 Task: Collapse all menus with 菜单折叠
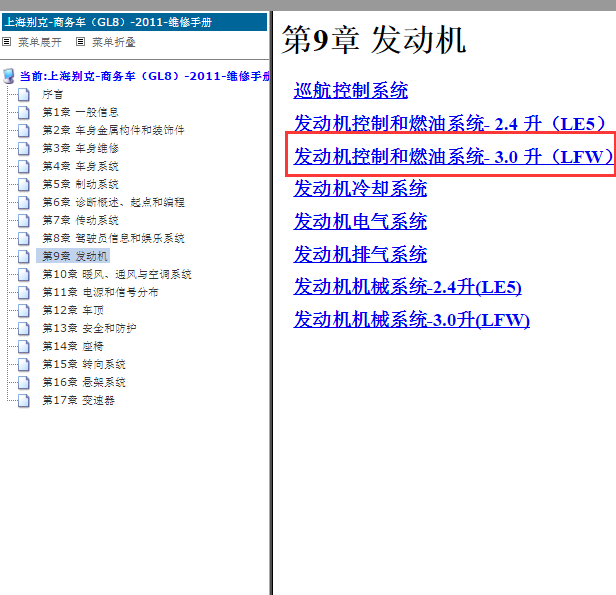(114, 42)
